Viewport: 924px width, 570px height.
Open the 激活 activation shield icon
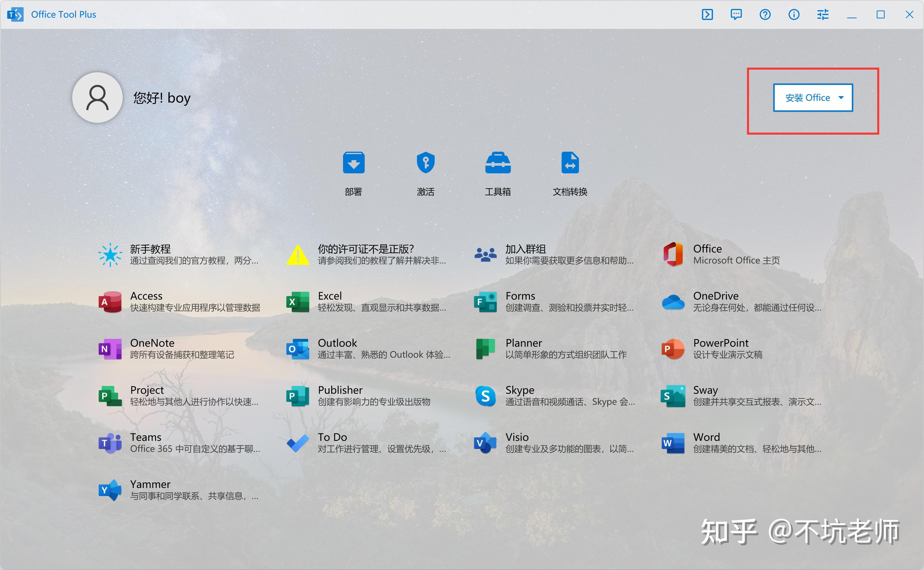pyautogui.click(x=426, y=162)
